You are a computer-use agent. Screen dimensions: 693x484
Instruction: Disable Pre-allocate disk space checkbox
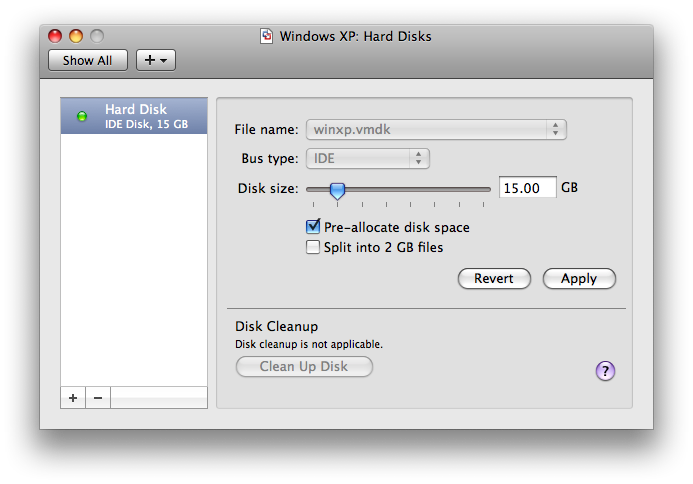(313, 226)
